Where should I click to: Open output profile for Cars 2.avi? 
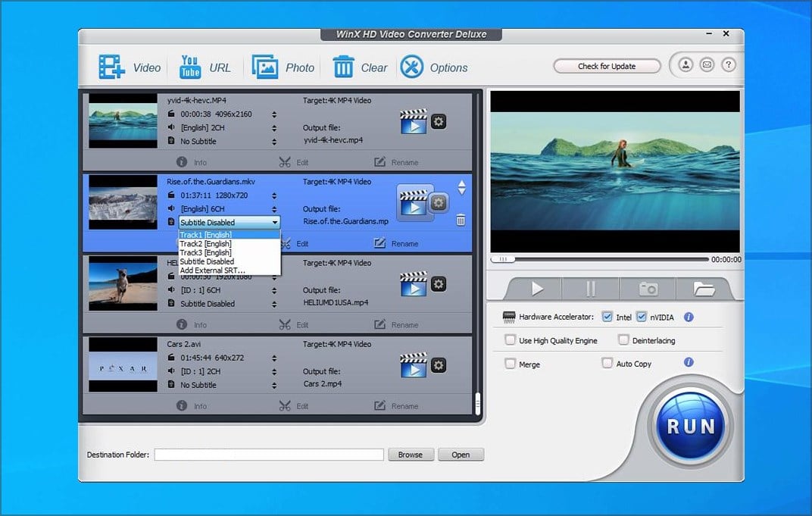point(414,365)
